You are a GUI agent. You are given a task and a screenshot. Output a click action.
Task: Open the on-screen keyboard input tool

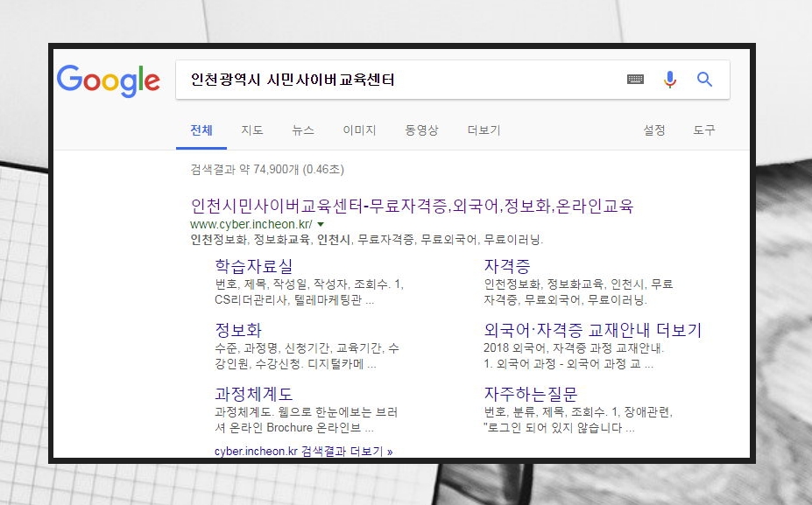(635, 79)
